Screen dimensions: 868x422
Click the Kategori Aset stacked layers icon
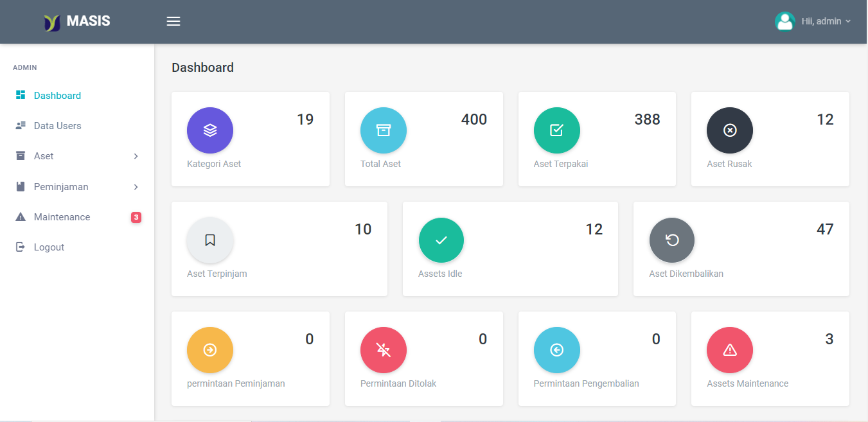tap(210, 130)
